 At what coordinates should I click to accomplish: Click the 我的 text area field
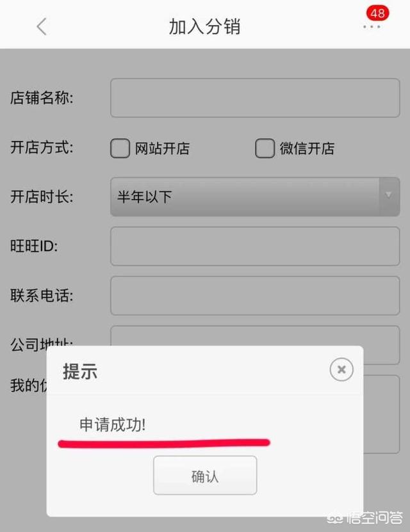point(381,414)
